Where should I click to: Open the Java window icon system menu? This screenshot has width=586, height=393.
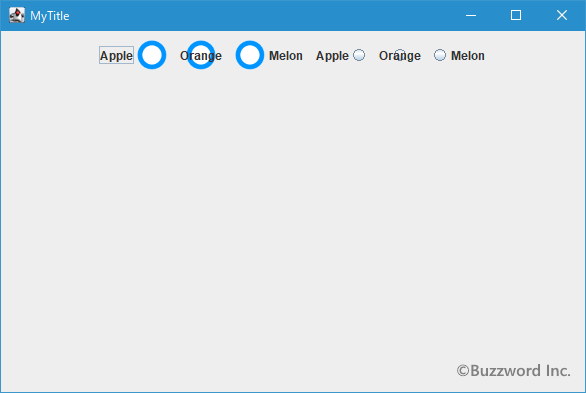(x=17, y=15)
